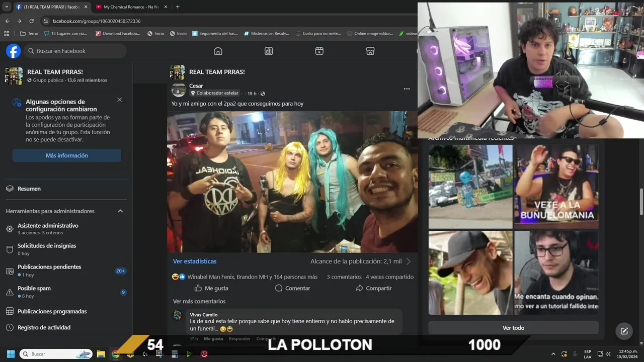Click browser reload icon
This screenshot has height=362, width=644.
coord(31,21)
